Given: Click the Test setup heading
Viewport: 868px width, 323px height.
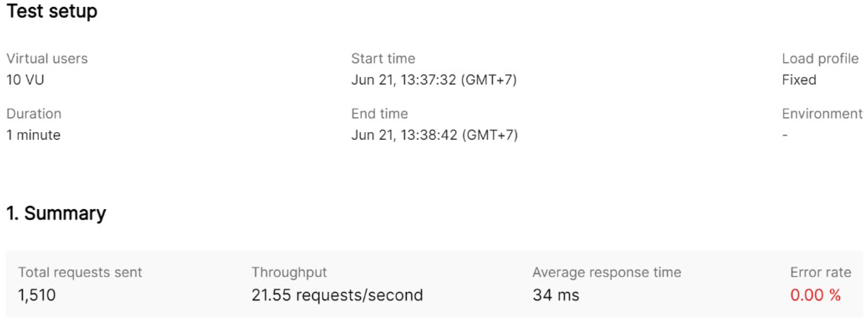Looking at the screenshot, I should (x=52, y=11).
